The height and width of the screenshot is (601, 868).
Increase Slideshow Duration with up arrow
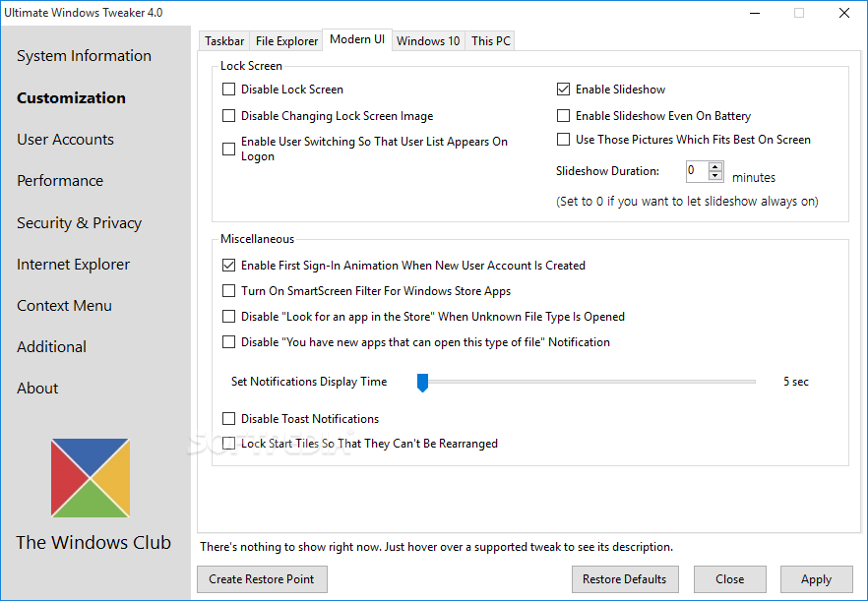click(715, 166)
